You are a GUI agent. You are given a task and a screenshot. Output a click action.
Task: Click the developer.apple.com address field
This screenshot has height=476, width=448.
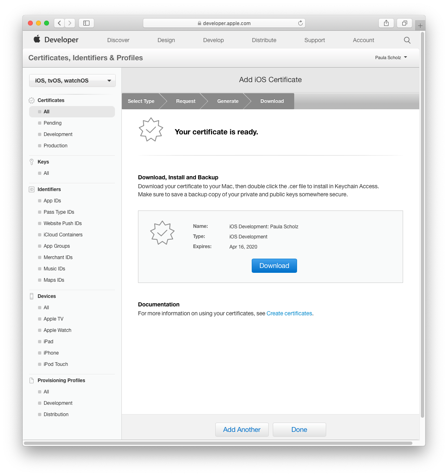[224, 23]
